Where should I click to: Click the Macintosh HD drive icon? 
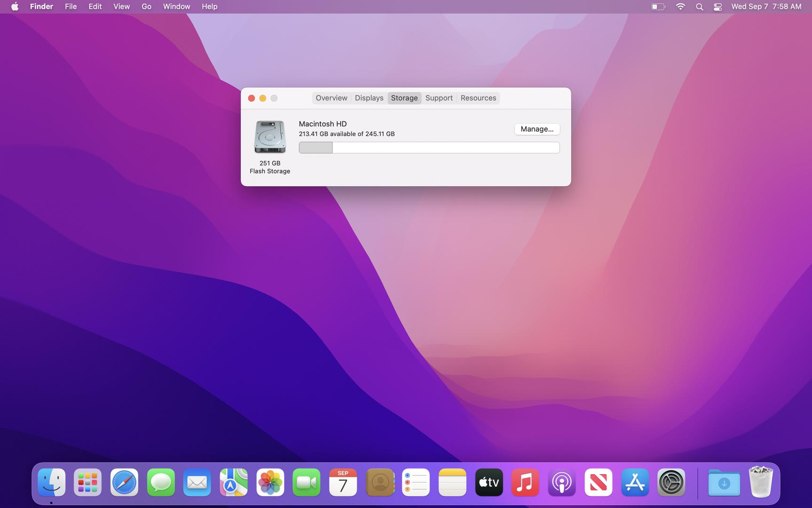tap(270, 137)
